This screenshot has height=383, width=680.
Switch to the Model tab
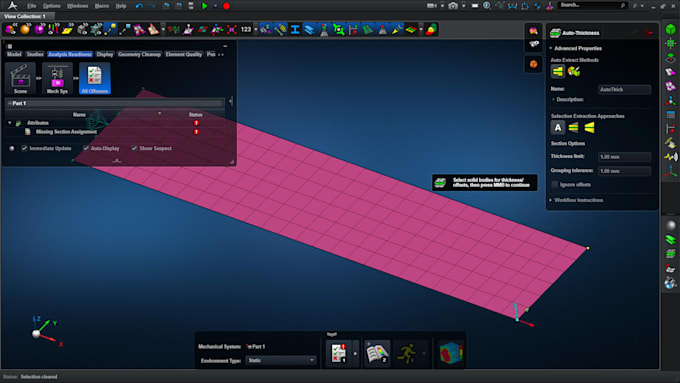tap(14, 55)
